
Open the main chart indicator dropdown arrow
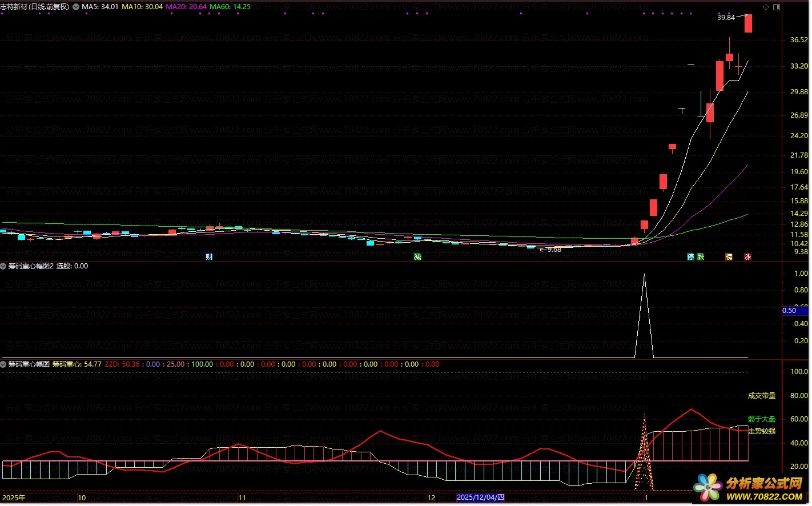76,7
